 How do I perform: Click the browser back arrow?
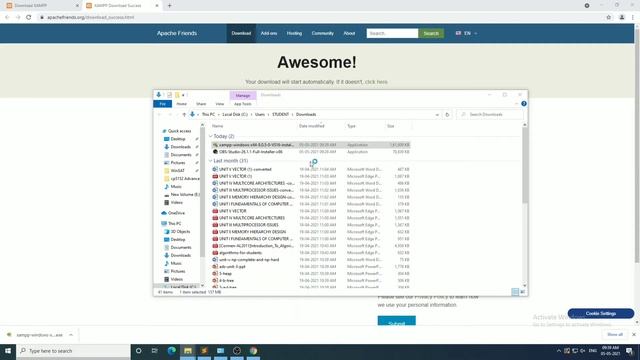click(x=7, y=17)
